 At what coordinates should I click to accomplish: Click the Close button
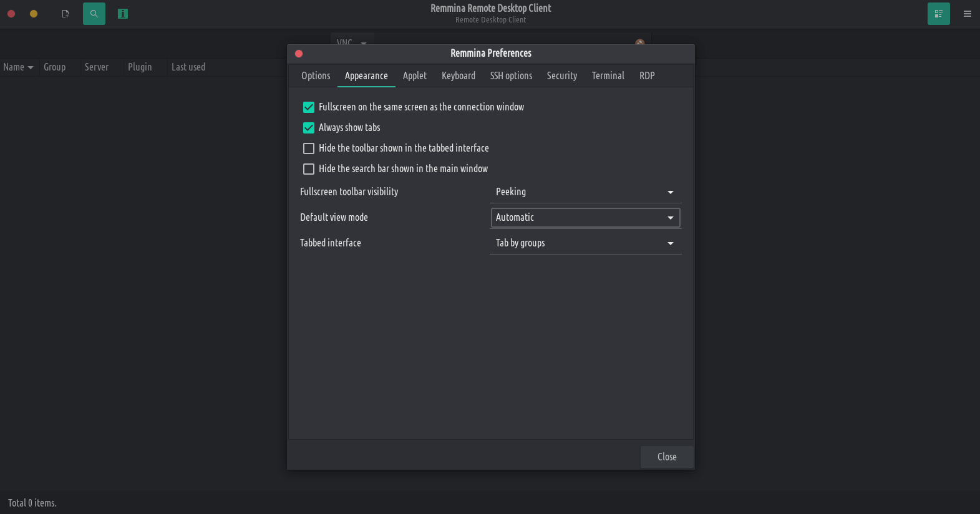click(667, 457)
